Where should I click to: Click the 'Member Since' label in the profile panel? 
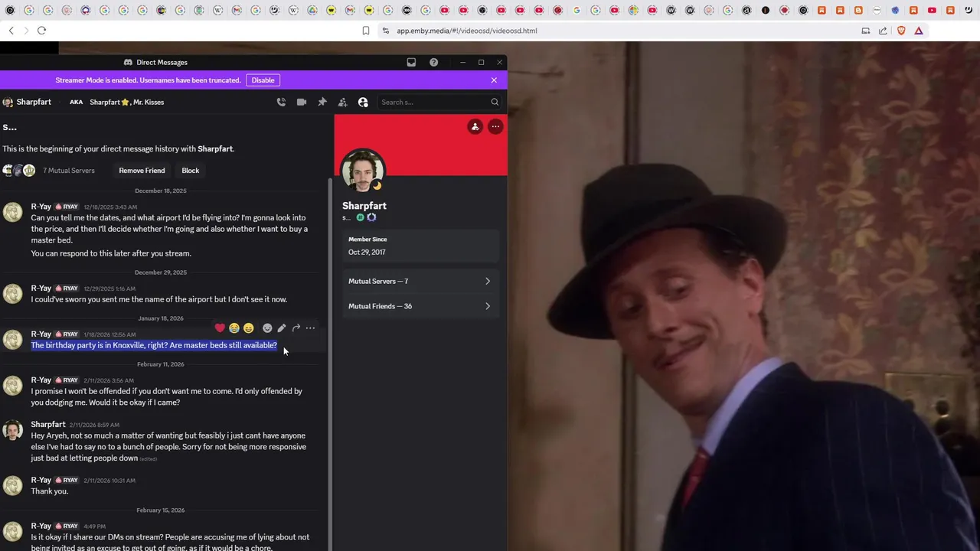[x=367, y=240]
